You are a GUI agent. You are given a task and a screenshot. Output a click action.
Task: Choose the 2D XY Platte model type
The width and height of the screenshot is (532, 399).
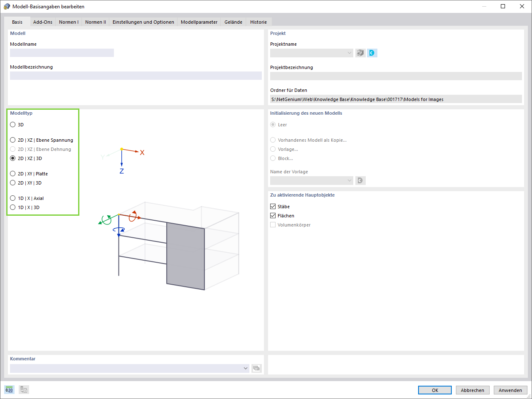(x=12, y=173)
